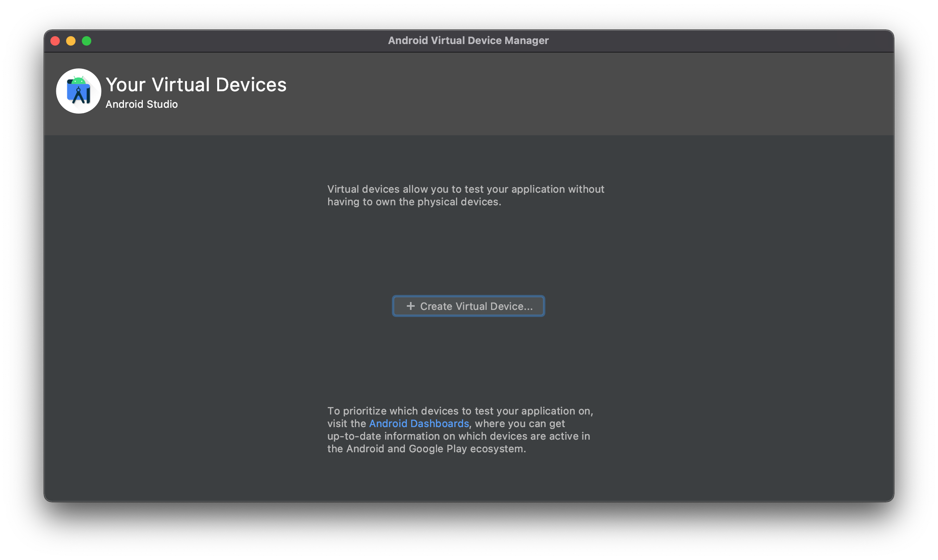Maximize the window with the green button

(87, 41)
